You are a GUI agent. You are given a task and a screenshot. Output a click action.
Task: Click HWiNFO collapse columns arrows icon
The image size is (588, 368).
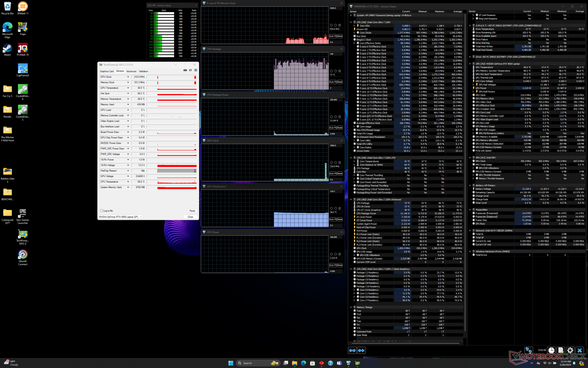361,350
